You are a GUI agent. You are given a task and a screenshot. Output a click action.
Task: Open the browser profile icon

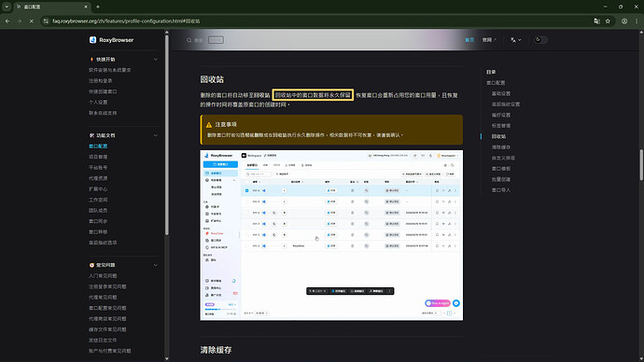(x=624, y=21)
